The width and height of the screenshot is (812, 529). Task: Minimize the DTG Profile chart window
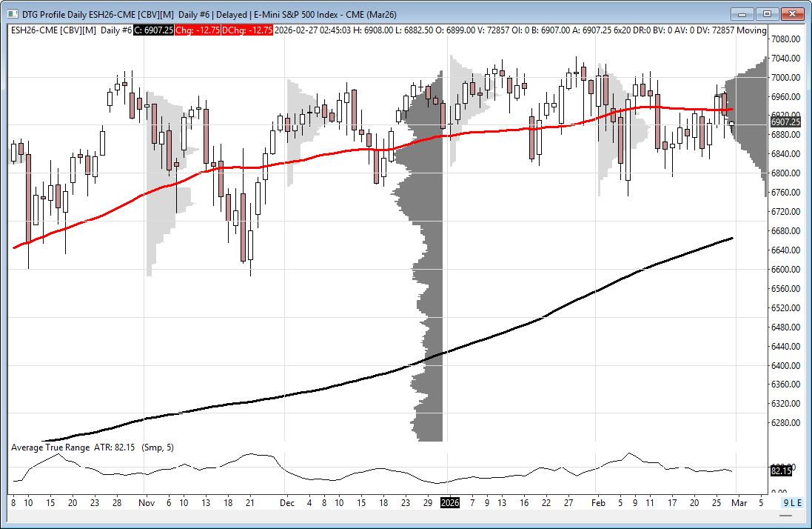[x=742, y=13]
